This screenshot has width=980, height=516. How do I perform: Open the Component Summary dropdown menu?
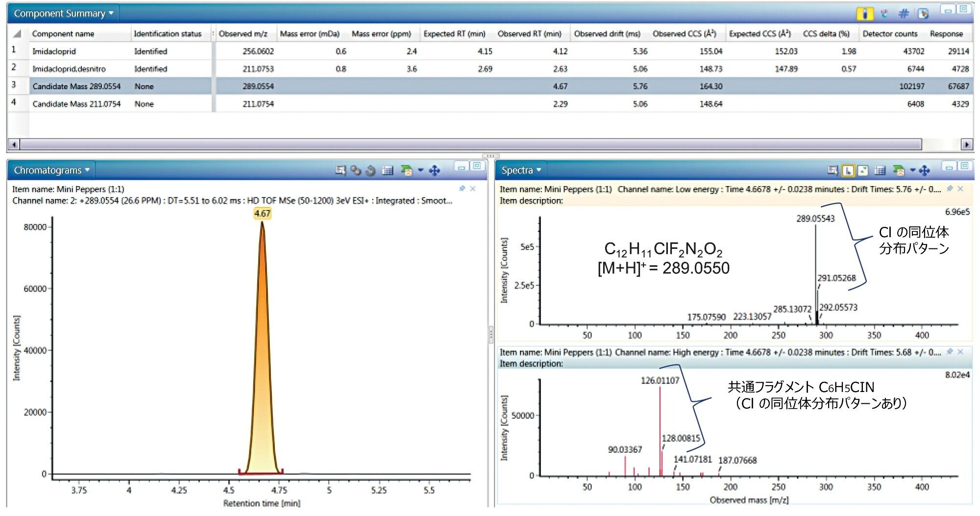coord(64,13)
